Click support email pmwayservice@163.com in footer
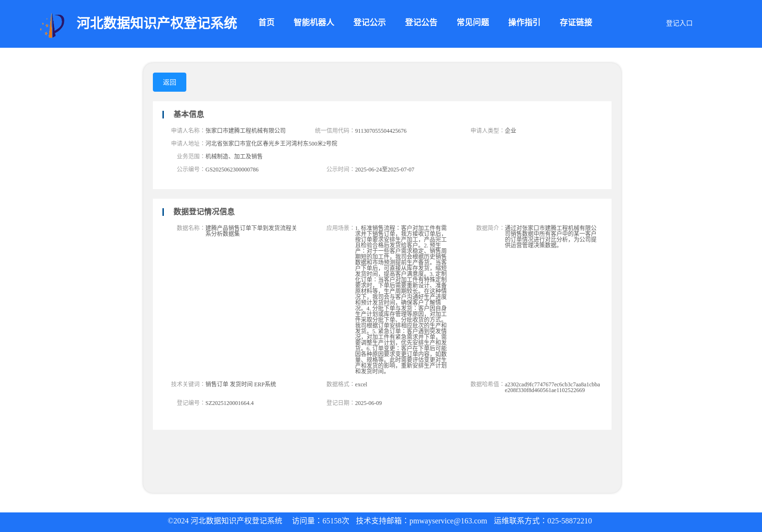 [x=448, y=521]
